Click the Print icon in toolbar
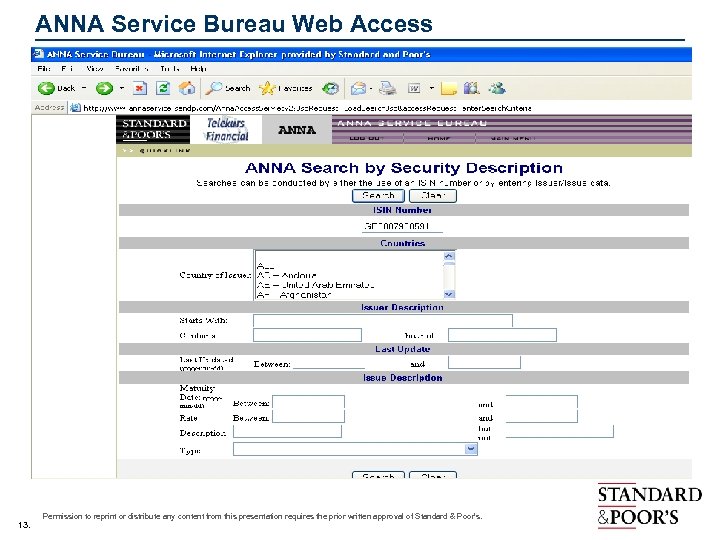720x540 pixels. point(388,88)
